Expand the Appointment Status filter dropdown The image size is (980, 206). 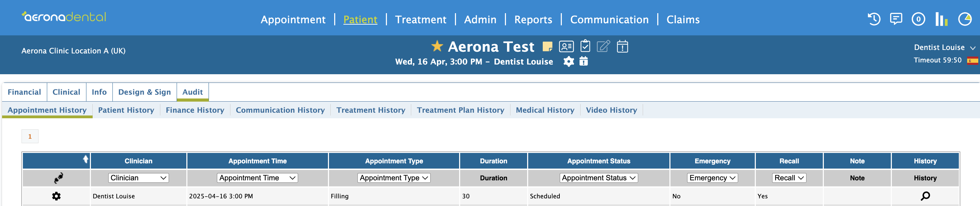pos(598,178)
